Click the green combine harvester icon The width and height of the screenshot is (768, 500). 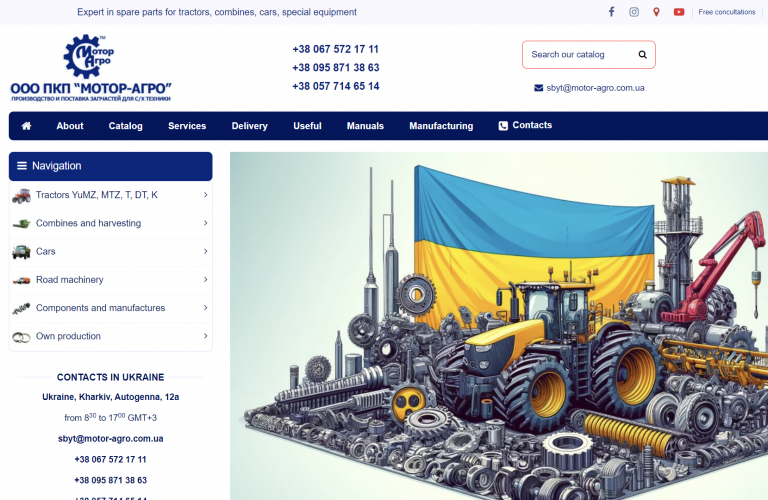click(22, 224)
